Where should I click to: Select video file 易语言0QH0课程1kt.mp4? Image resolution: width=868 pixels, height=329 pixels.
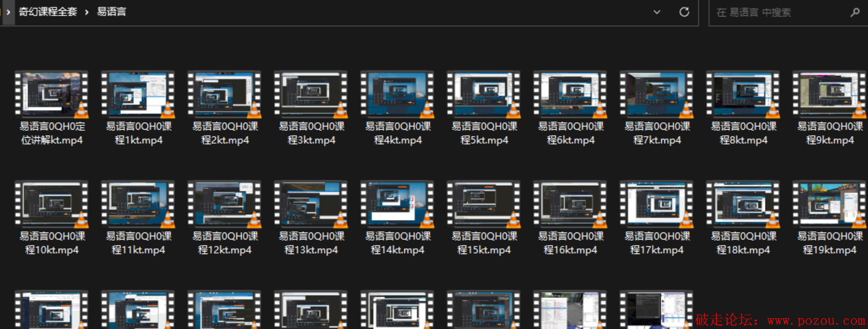click(x=138, y=95)
